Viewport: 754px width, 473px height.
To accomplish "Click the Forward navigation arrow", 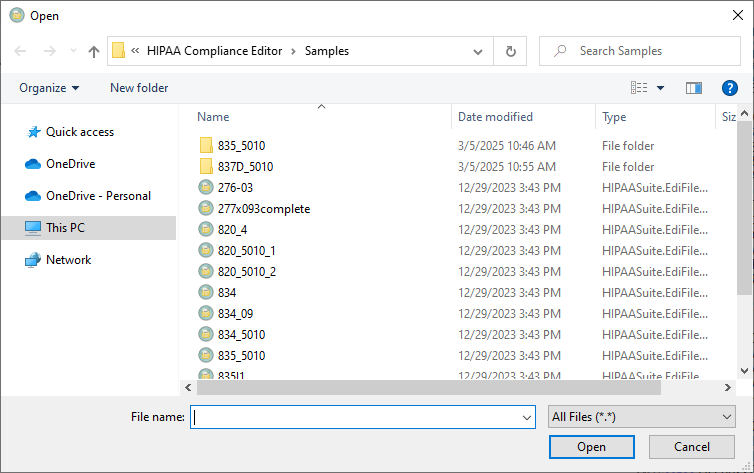I will (50, 51).
